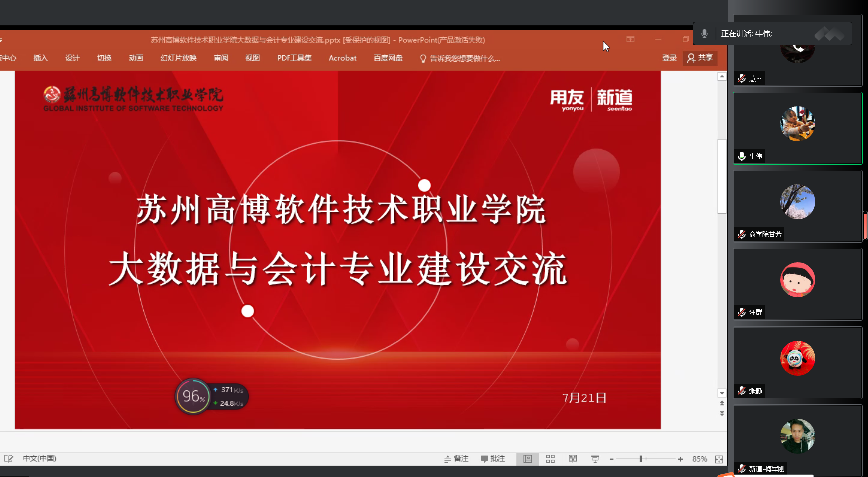Toggle the 批注 comments pane
This screenshot has height=477, width=868.
(493, 459)
